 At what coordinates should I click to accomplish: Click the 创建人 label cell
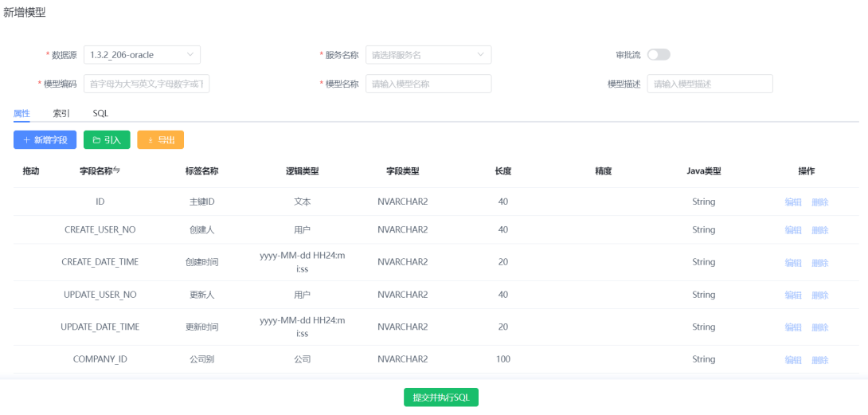(x=202, y=229)
